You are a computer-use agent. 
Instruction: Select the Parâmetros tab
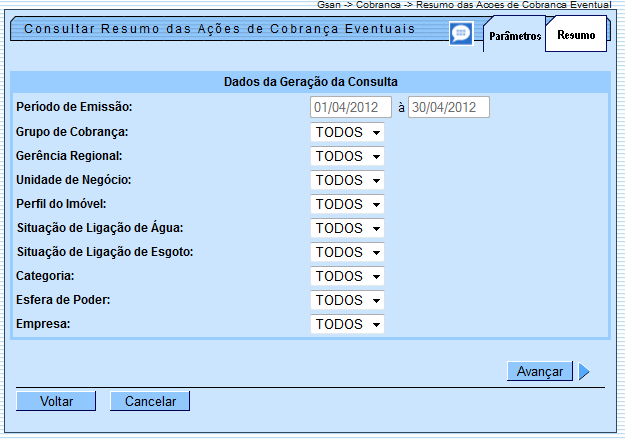tap(515, 36)
